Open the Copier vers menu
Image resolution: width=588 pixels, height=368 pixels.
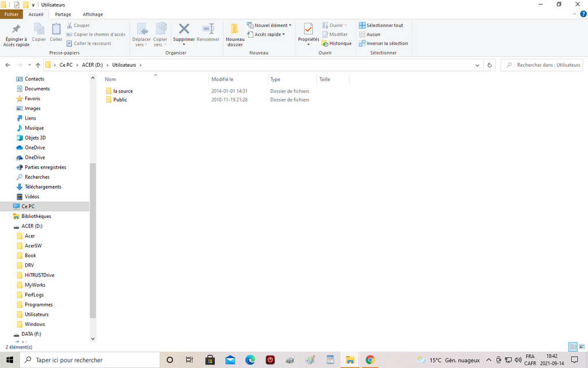(x=160, y=34)
